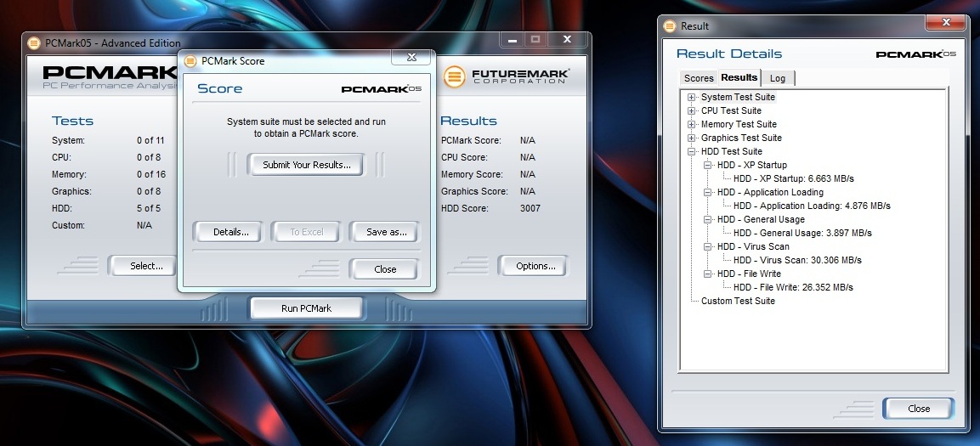Select 'HDD - XP Startup: 6.663 MB/s' result
980x446 pixels.
[x=793, y=178]
